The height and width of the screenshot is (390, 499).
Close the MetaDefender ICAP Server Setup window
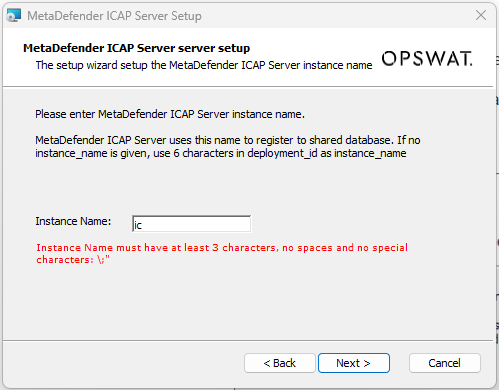tap(481, 15)
